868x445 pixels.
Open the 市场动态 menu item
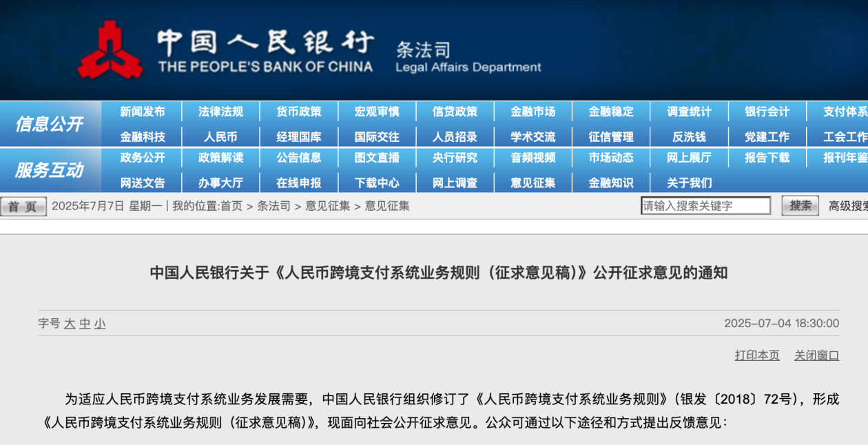click(x=611, y=158)
